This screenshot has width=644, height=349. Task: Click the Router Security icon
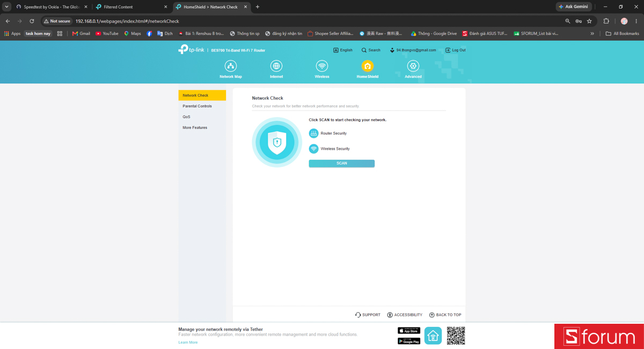point(313,133)
